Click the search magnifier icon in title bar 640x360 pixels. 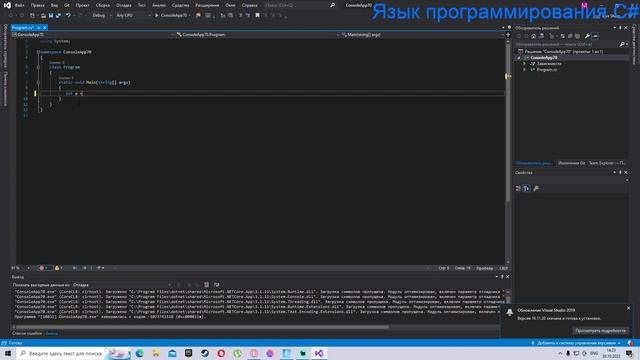pos(332,5)
